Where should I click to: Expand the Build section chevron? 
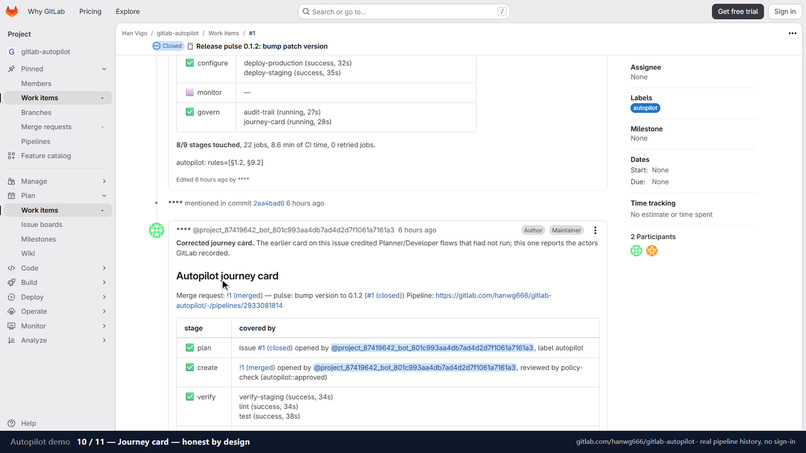(104, 282)
